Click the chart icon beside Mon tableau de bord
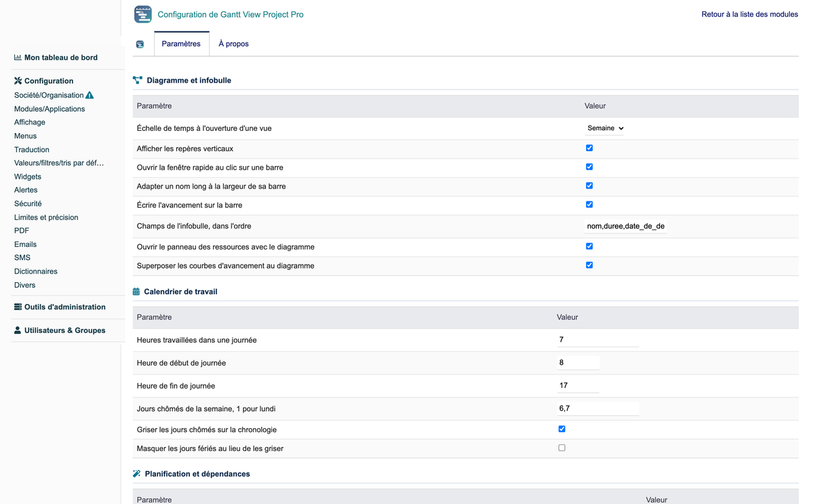This screenshot has height=504, width=814. coord(18,58)
